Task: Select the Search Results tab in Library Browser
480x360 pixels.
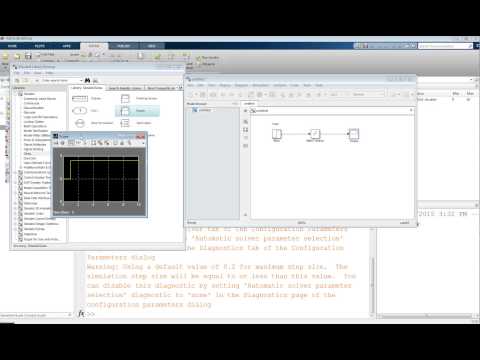Action: pos(125,88)
